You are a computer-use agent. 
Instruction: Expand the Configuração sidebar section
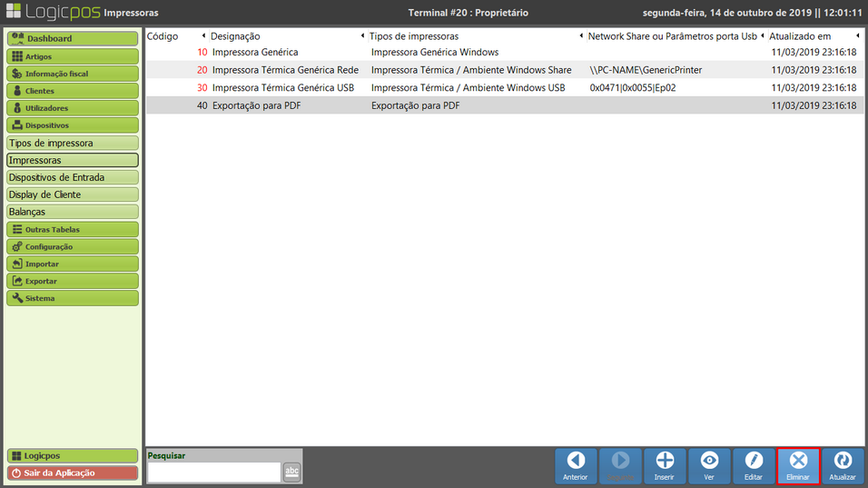coord(73,246)
